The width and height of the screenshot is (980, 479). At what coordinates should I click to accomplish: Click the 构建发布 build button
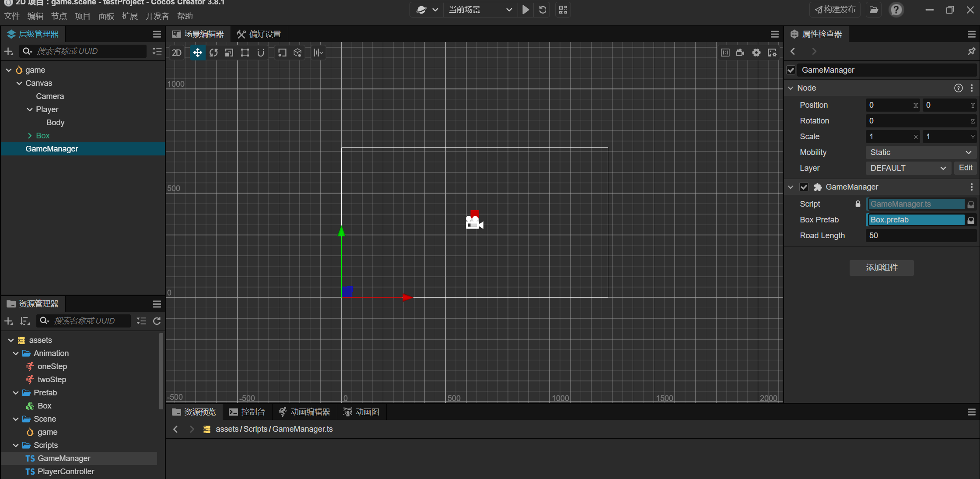[835, 10]
